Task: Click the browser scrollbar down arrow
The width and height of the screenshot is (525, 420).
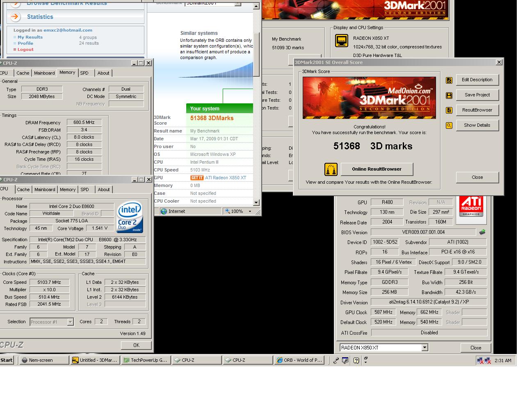Action: (x=256, y=202)
